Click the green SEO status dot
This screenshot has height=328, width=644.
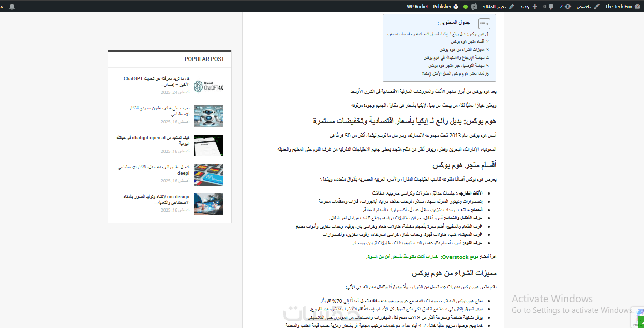(x=466, y=7)
